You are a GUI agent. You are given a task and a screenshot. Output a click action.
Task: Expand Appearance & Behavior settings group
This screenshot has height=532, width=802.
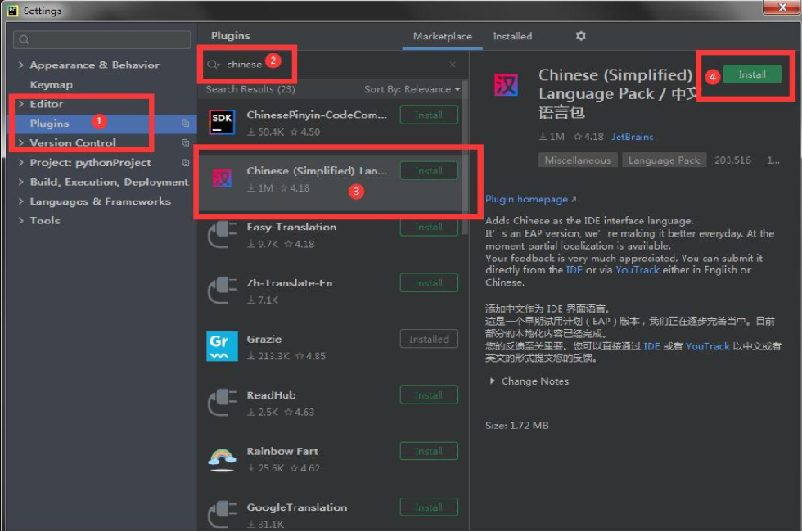(x=21, y=65)
